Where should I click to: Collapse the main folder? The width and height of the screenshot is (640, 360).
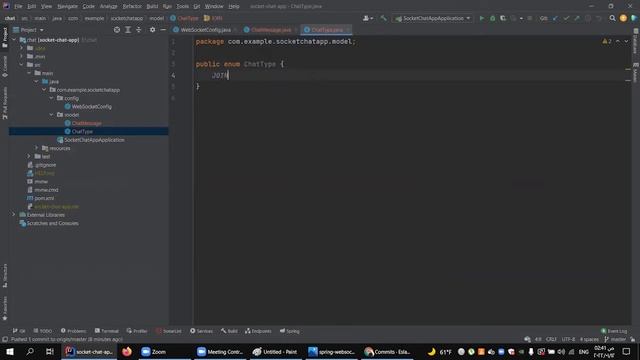(x=29, y=73)
